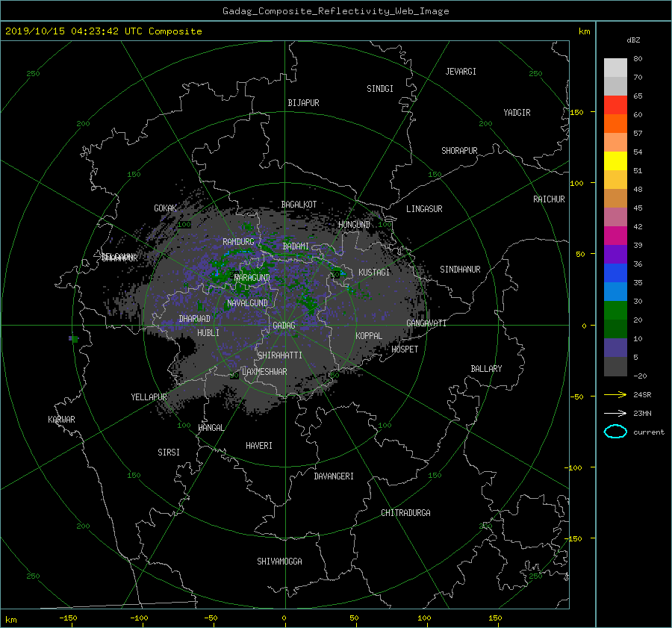Click the BAGALKOT city label
This screenshot has width=672, height=628.
point(299,205)
